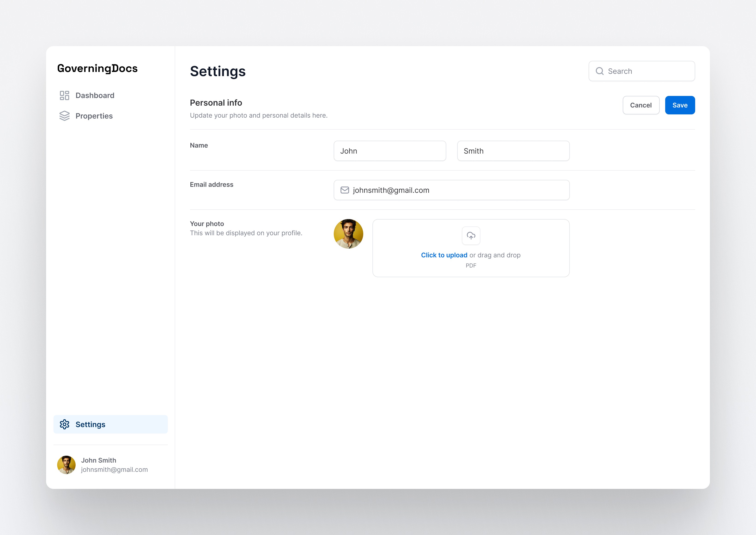Click the last name field with Smith
Screen dimensions: 756x535
[513, 151]
